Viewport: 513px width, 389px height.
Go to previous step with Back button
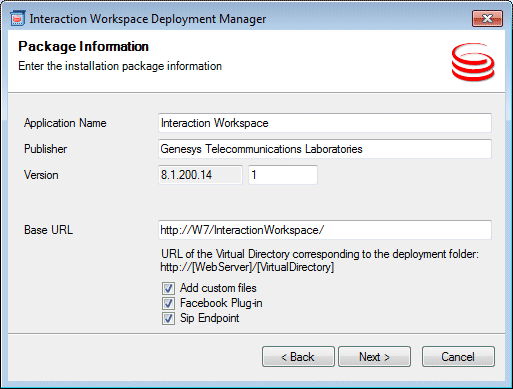tap(298, 357)
